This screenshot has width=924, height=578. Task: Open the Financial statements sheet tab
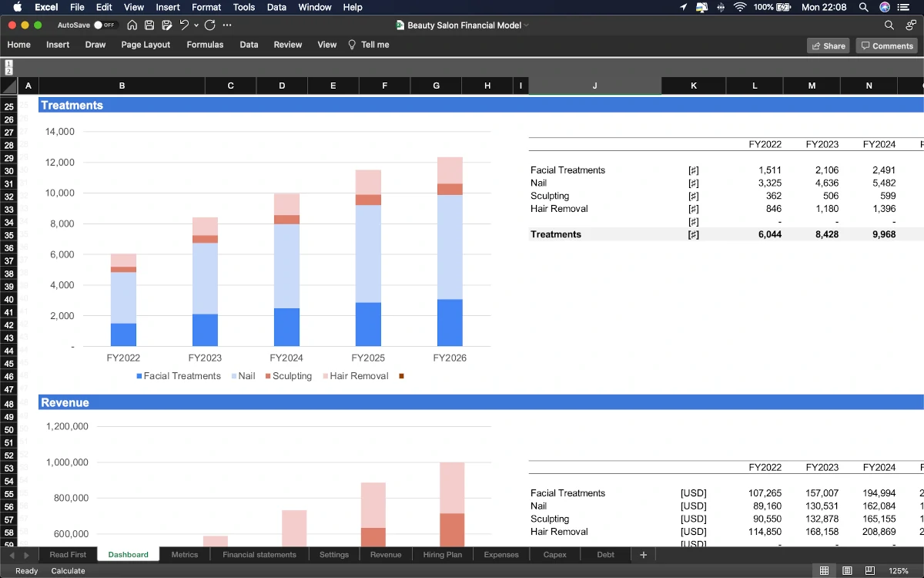(x=259, y=554)
